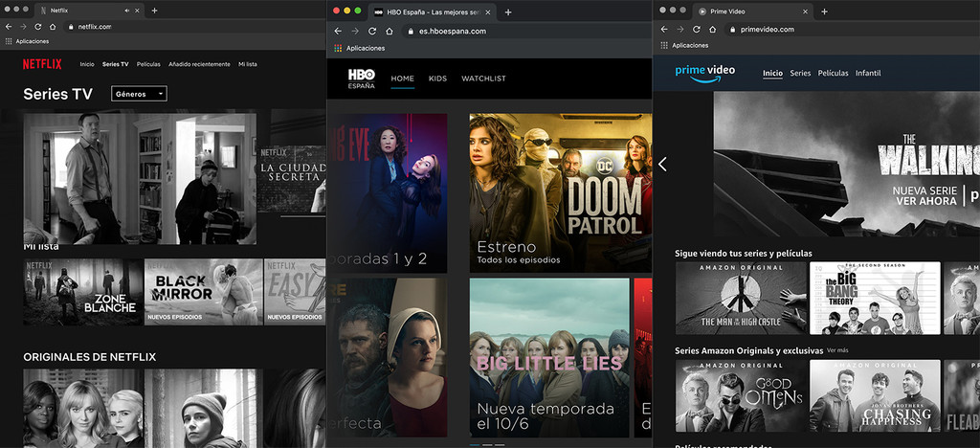Select HOME tab on HBO España
This screenshot has height=448, width=980.
[x=403, y=78]
